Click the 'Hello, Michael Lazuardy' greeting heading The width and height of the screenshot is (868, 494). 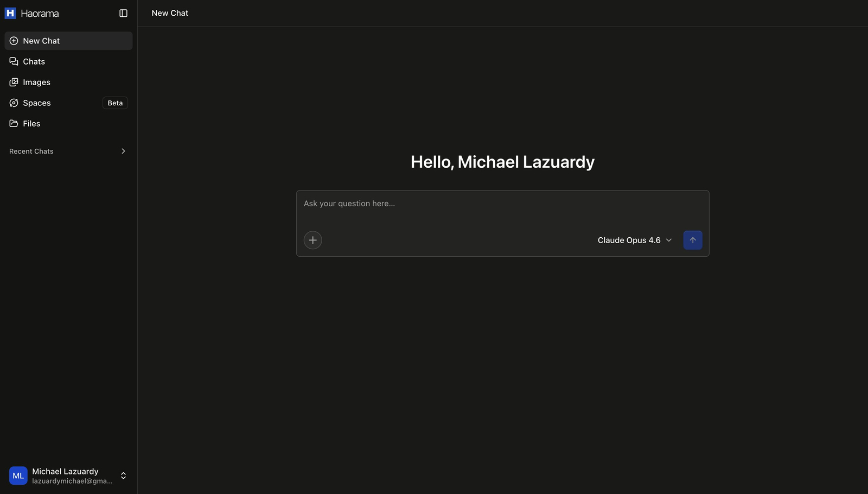pos(502,162)
